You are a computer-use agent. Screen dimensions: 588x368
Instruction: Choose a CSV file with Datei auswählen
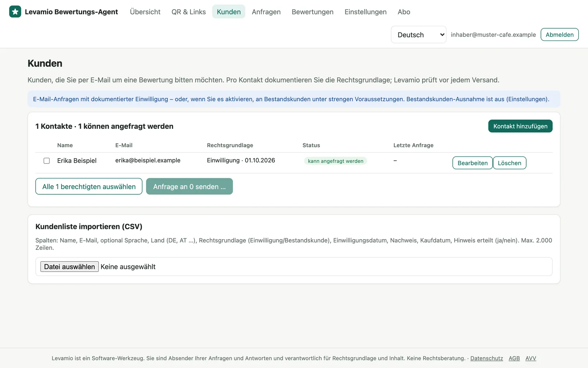coord(69,266)
